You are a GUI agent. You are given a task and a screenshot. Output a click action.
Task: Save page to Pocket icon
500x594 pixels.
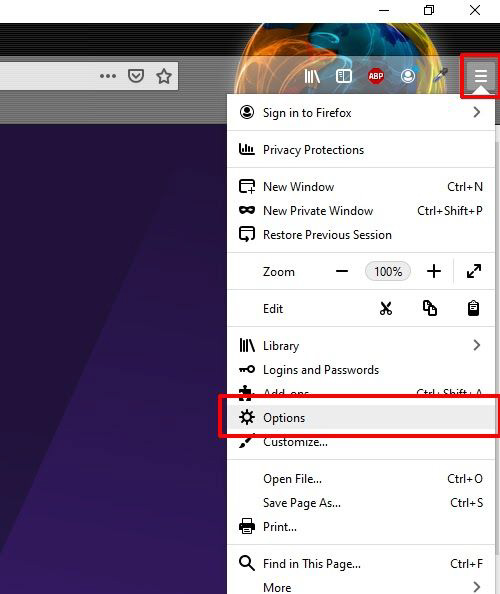click(136, 76)
